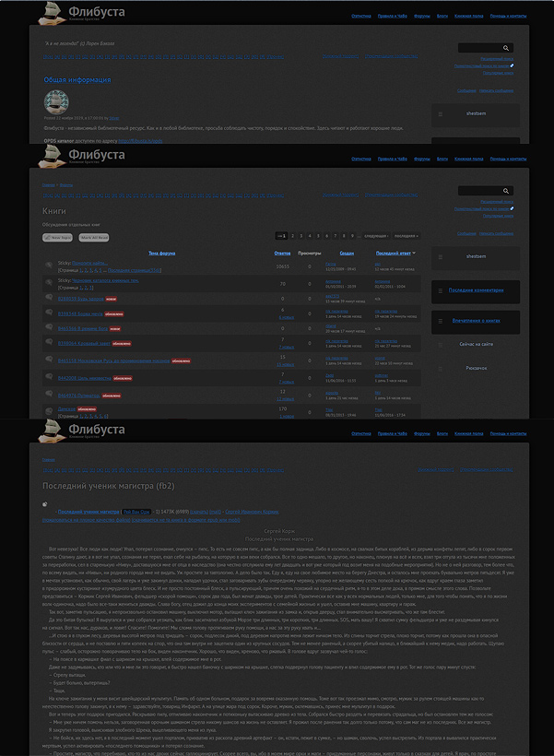
Task: Click the topic icon beside sticky «Черновик каталога книжных тем»
Action: click(49, 282)
